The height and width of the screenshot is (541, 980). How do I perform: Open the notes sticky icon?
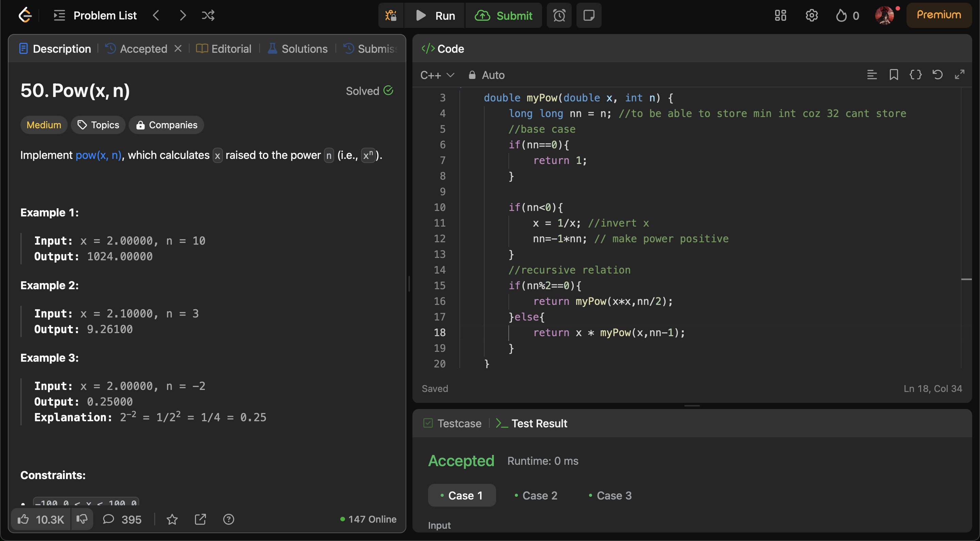point(589,16)
